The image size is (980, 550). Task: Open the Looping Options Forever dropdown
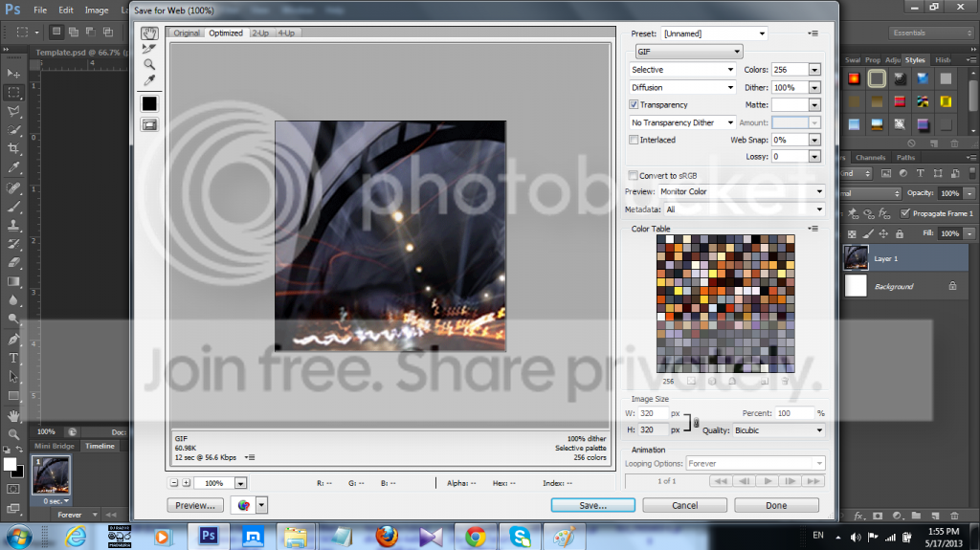point(756,463)
